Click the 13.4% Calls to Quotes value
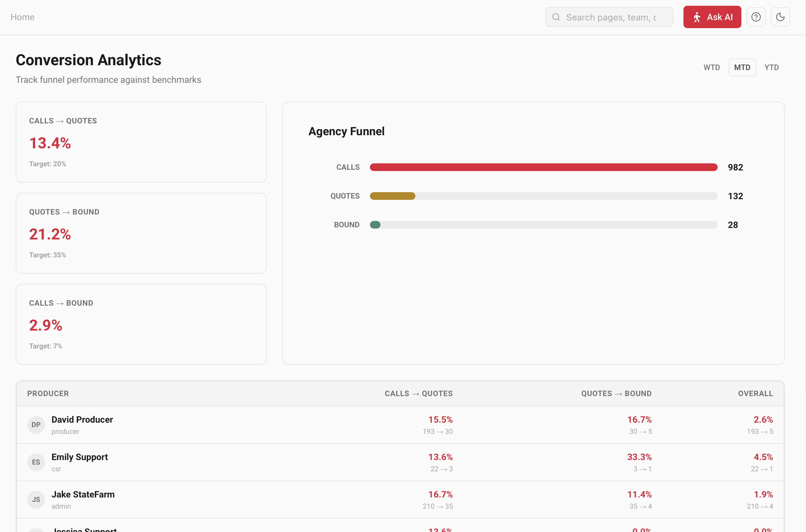This screenshot has width=806, height=532. (x=50, y=143)
